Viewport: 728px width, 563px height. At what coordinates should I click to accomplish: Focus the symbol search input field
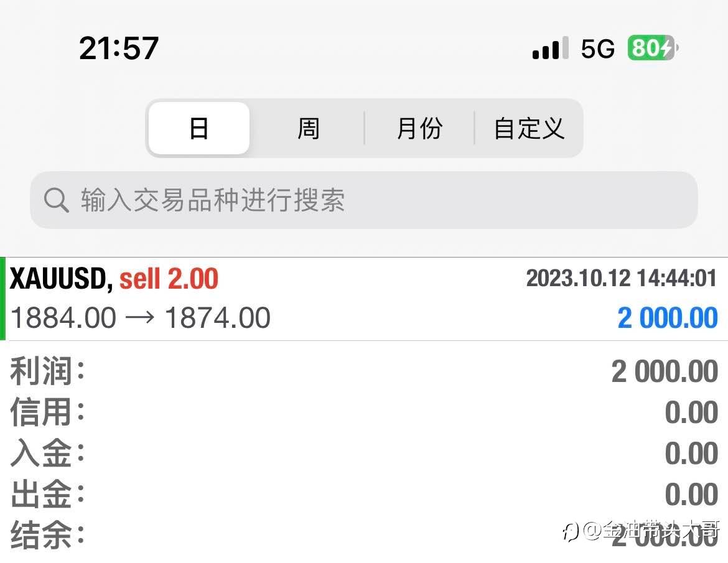click(363, 200)
